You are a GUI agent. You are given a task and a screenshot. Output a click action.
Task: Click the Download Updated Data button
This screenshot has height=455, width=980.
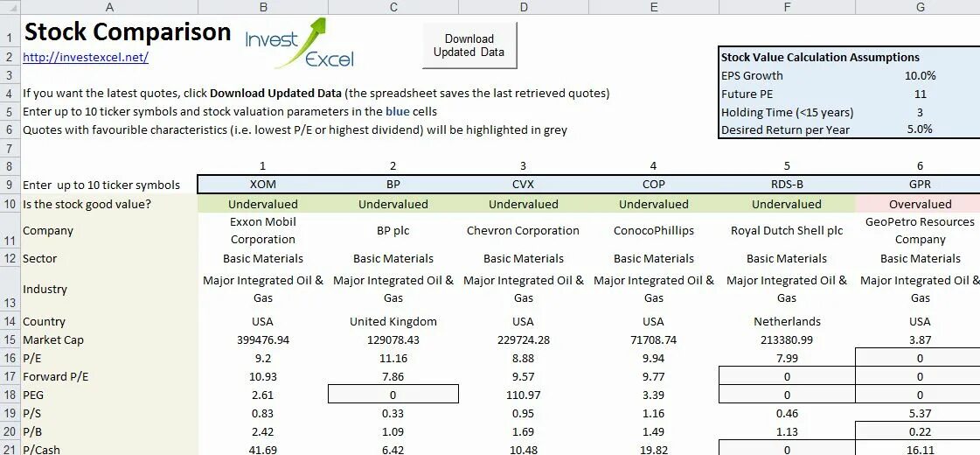point(470,45)
